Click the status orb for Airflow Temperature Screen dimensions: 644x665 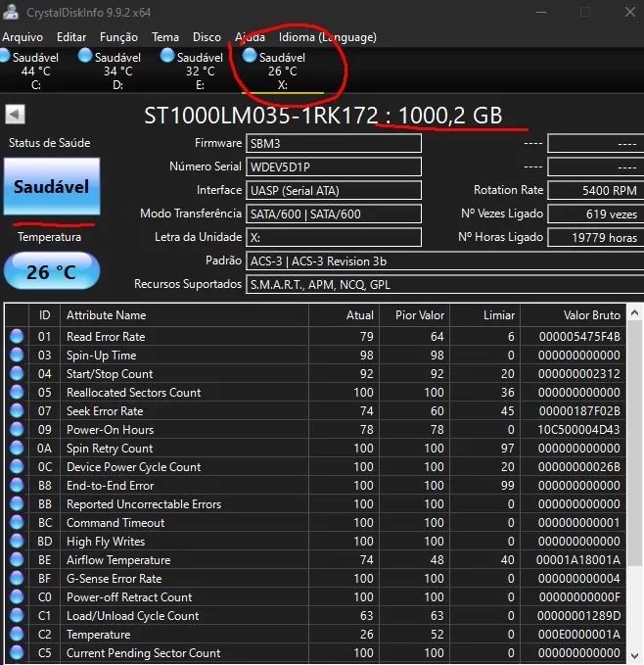click(x=17, y=560)
